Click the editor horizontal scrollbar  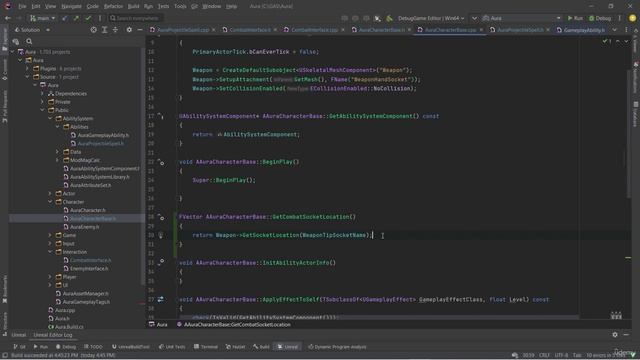379,317
